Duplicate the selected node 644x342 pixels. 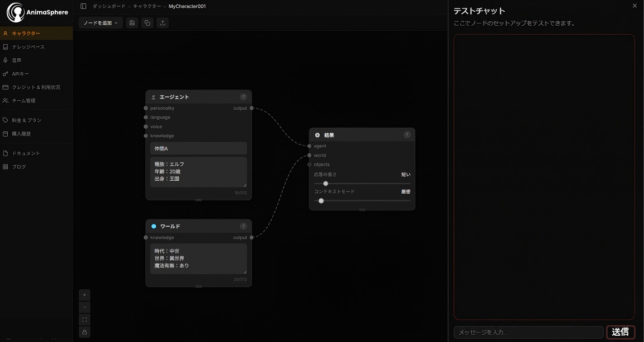click(x=147, y=23)
